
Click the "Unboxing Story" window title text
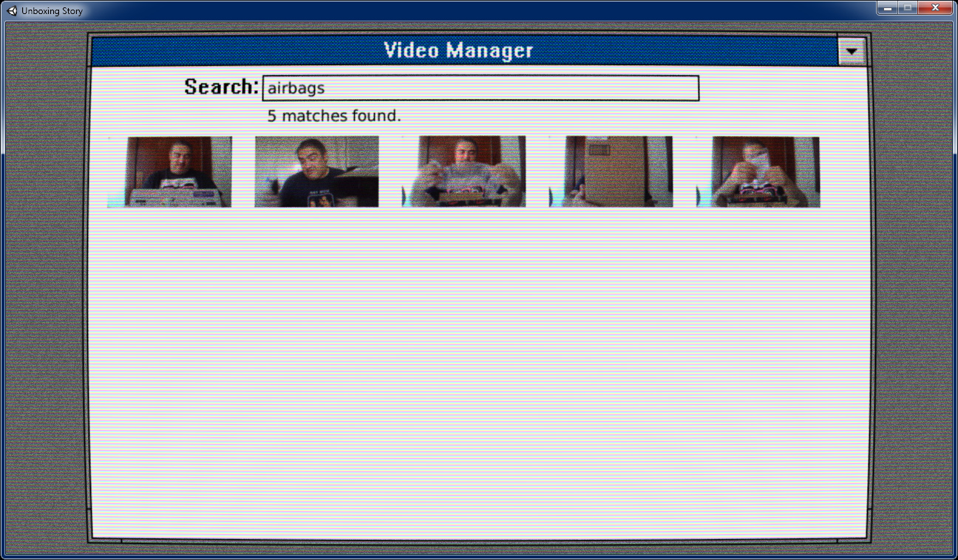52,11
